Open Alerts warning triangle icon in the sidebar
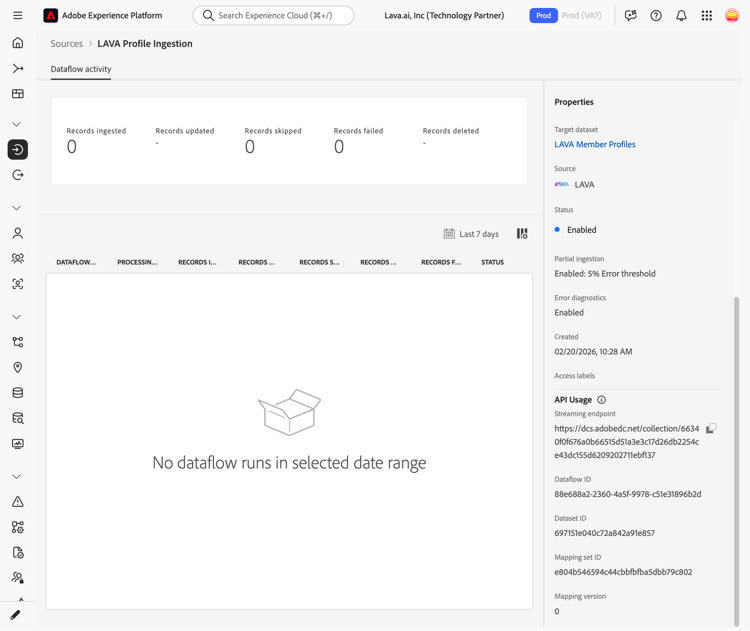This screenshot has width=750, height=631. point(18,502)
